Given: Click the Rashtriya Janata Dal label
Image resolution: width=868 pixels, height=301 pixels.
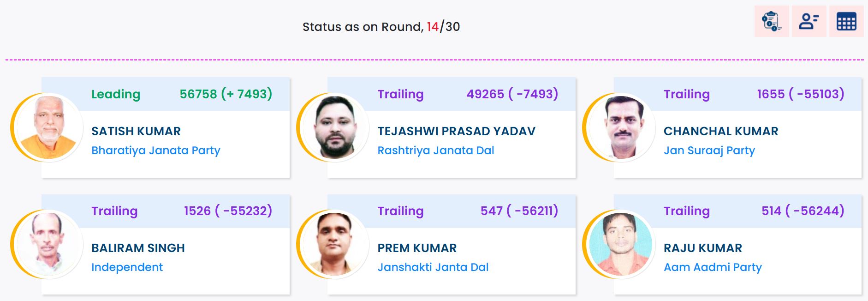Looking at the screenshot, I should (435, 150).
